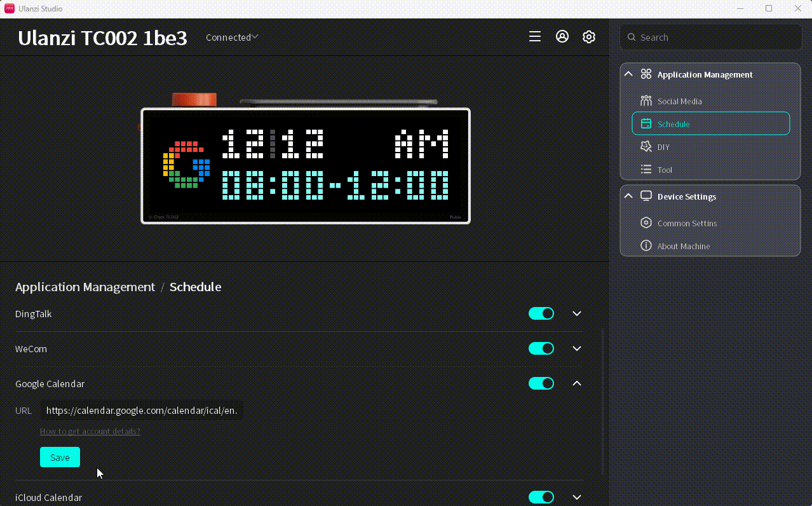Click the schedule list vertical scrollbar
The height and width of the screenshot is (506, 812).
pyautogui.click(x=602, y=402)
